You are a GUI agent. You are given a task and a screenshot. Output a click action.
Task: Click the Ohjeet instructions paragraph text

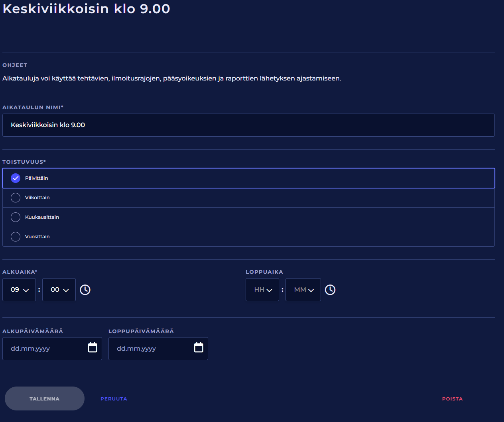pos(171,79)
